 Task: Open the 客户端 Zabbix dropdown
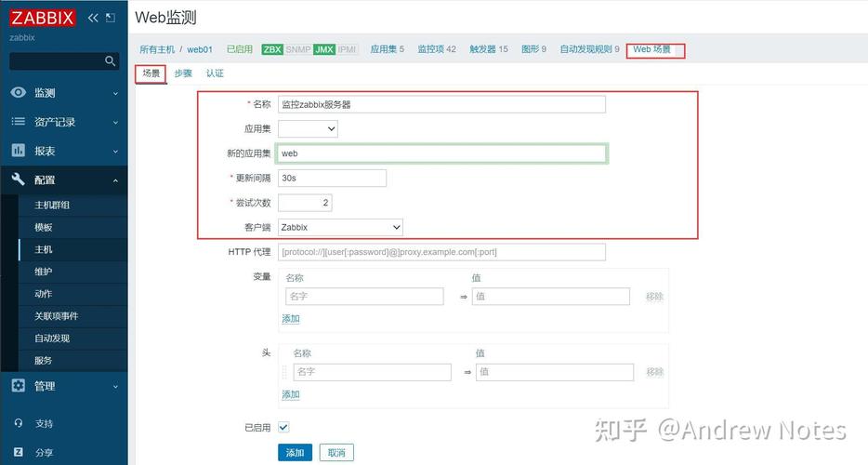340,227
